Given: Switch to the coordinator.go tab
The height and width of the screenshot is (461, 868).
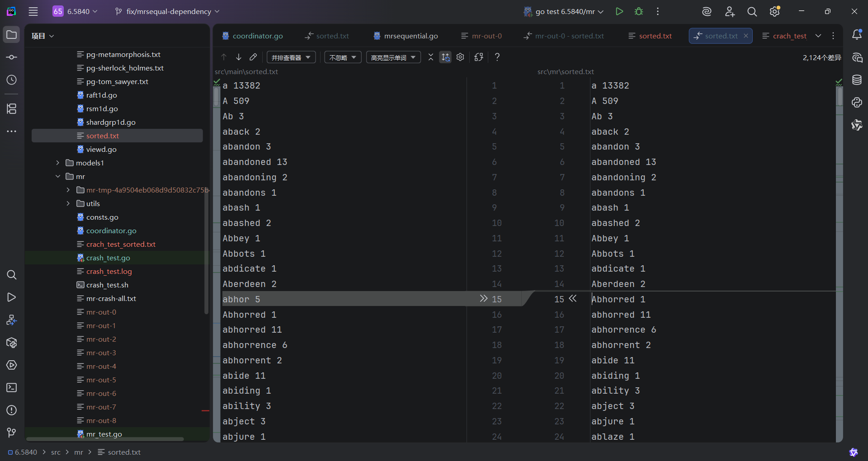Looking at the screenshot, I should [253, 36].
